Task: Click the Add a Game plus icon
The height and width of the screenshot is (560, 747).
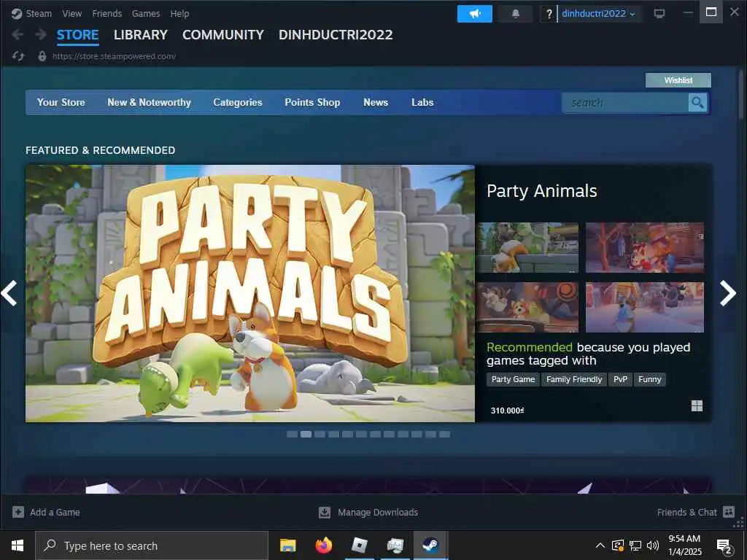Action: click(x=18, y=512)
